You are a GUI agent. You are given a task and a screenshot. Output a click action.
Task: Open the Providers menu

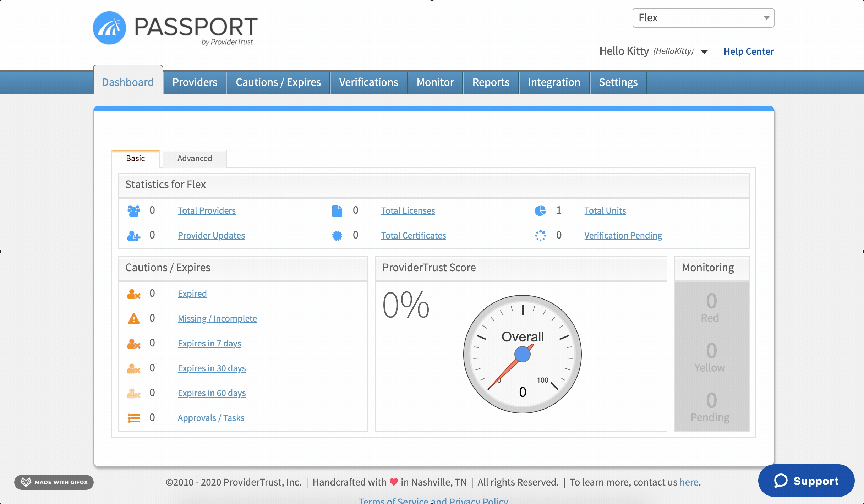tap(195, 82)
